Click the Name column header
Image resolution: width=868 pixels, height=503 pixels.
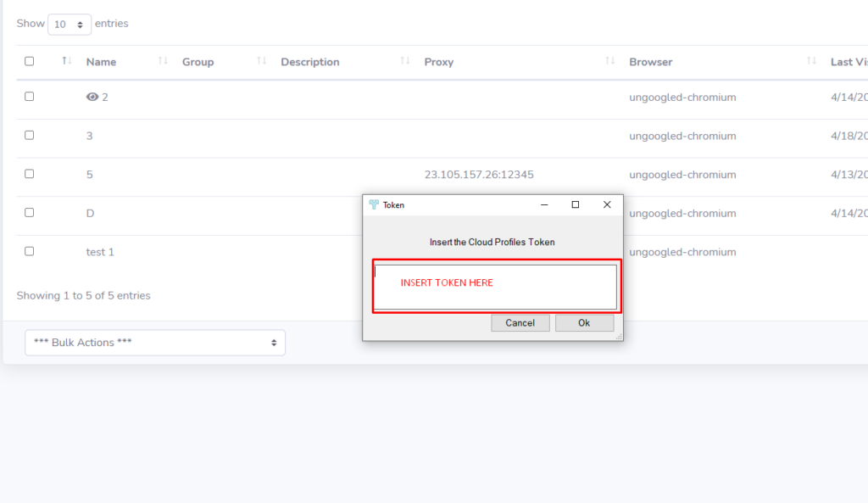coord(102,62)
